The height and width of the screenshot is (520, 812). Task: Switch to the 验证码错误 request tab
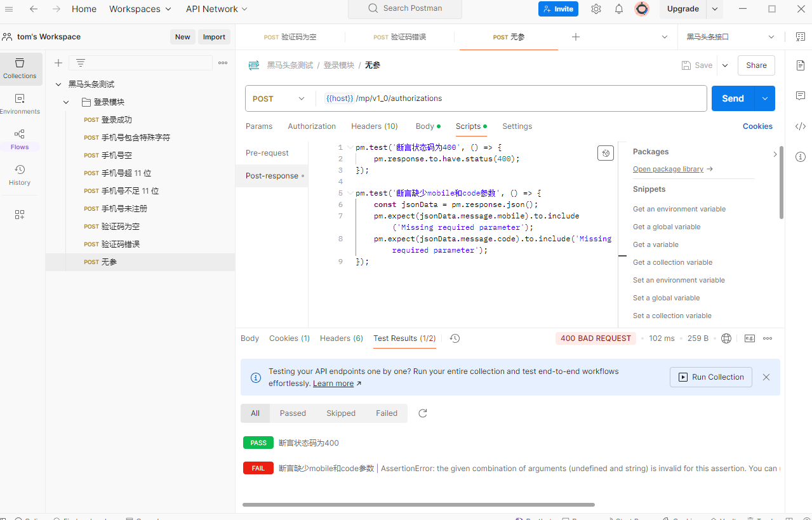[x=399, y=37]
